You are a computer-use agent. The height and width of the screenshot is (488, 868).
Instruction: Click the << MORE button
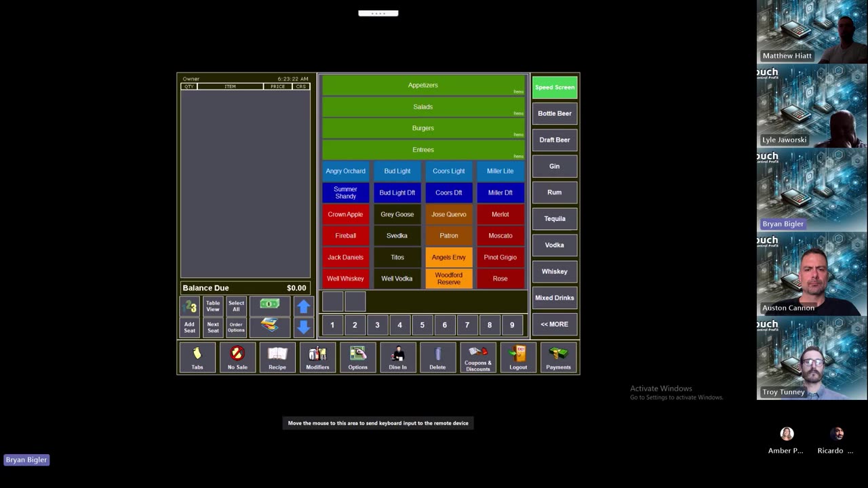(555, 325)
